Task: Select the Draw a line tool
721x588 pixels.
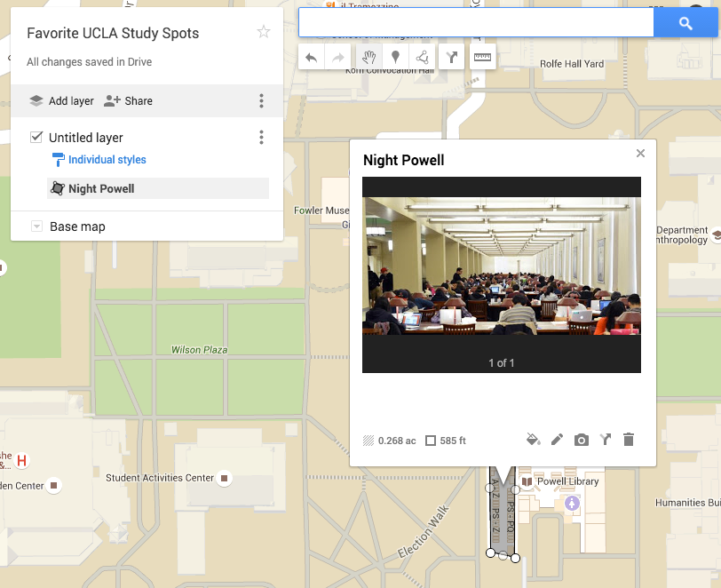Action: tap(422, 57)
